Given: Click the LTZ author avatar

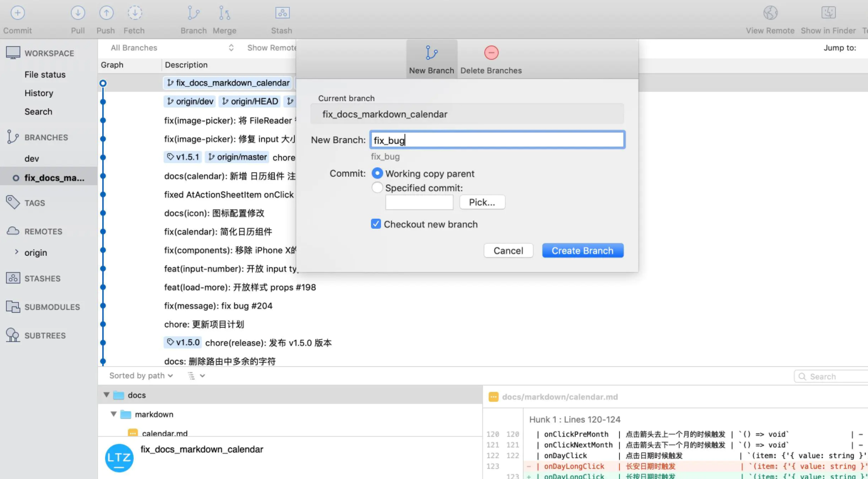Looking at the screenshot, I should click(x=119, y=458).
